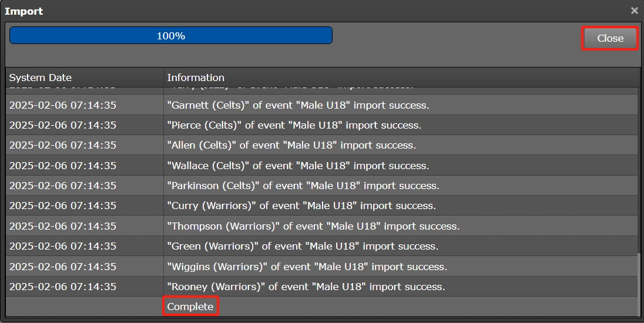
Task: Click the System Date column header
Action: click(41, 78)
